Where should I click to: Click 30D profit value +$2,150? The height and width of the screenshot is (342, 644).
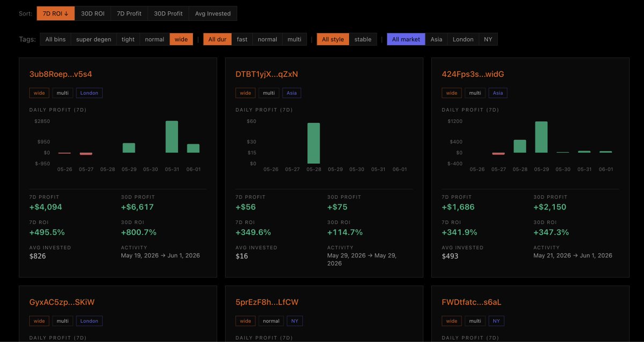point(550,207)
